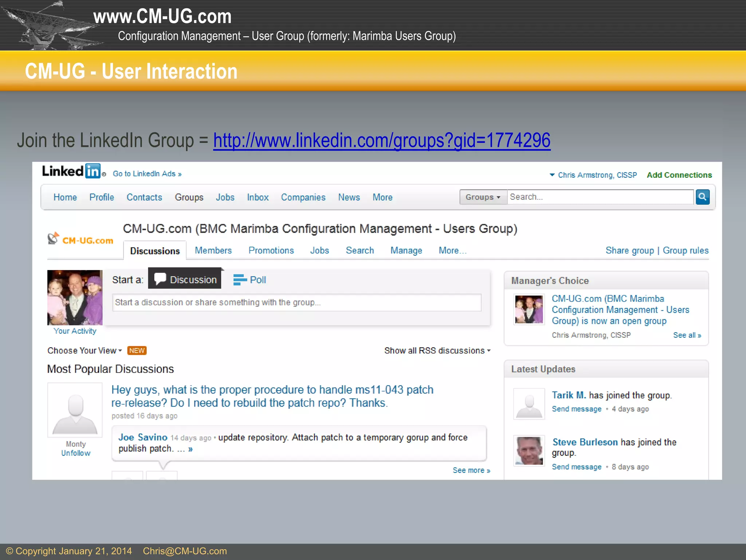The width and height of the screenshot is (746, 560).
Task: Open the Manager's Choice open group post
Action: (x=620, y=310)
